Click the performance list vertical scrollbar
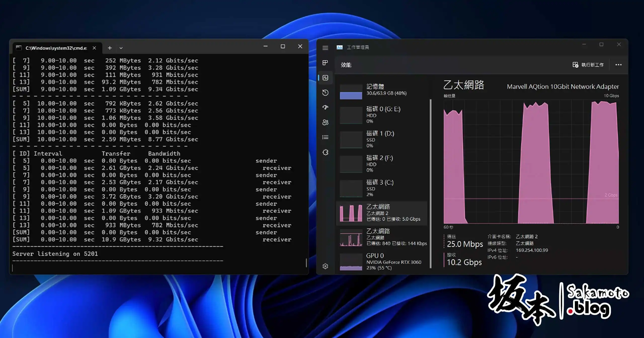The height and width of the screenshot is (338, 644). pos(431,184)
